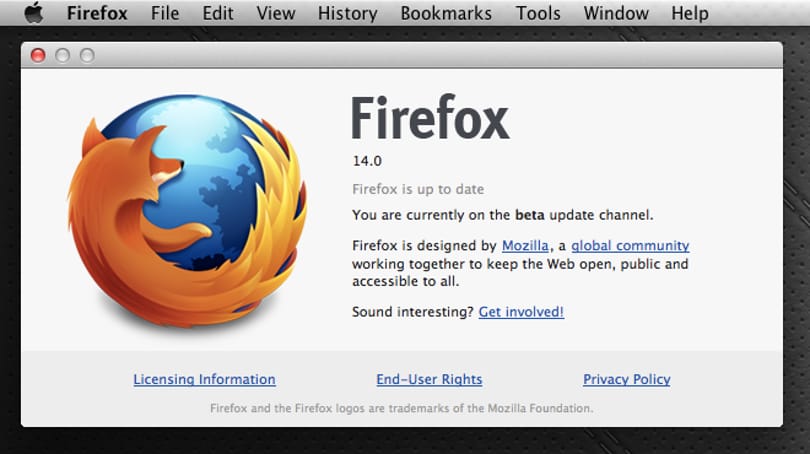Click the greyed-out minimize window button
810x454 pixels.
click(x=63, y=55)
